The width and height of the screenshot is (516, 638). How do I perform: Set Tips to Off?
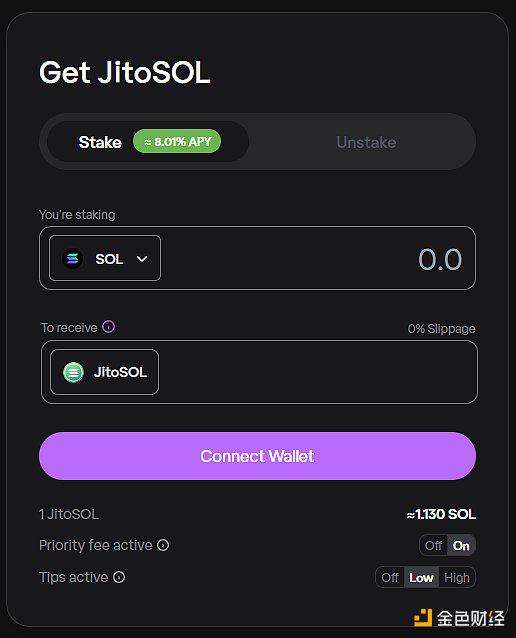[390, 577]
